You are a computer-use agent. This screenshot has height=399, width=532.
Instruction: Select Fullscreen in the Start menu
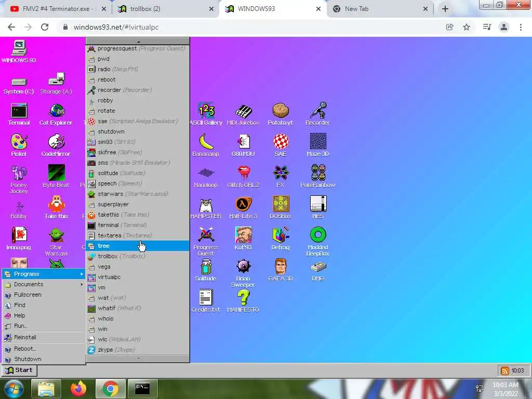pos(44,295)
